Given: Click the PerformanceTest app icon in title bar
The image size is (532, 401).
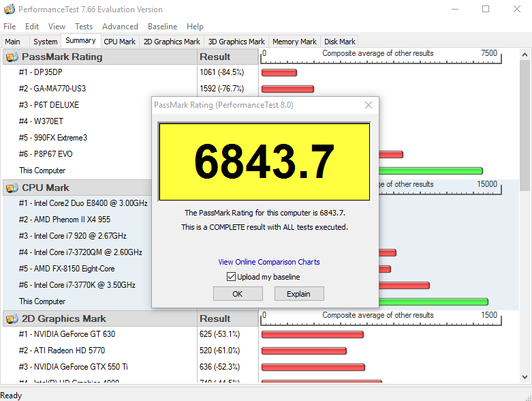Looking at the screenshot, I should (9, 10).
